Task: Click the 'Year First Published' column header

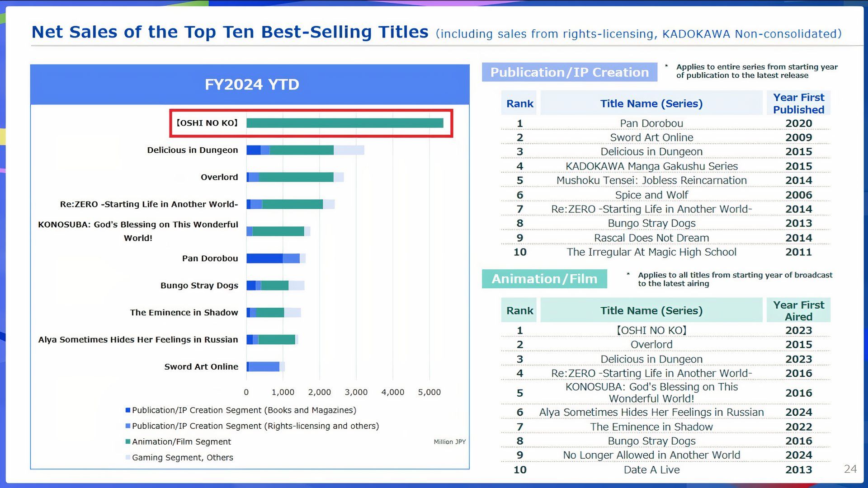Action: click(798, 103)
